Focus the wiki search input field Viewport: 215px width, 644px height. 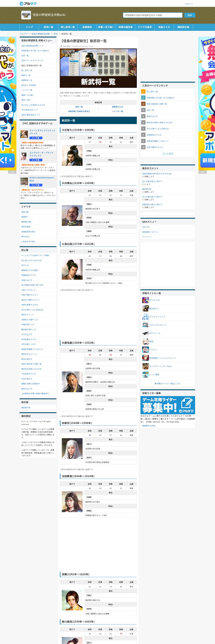point(153,15)
